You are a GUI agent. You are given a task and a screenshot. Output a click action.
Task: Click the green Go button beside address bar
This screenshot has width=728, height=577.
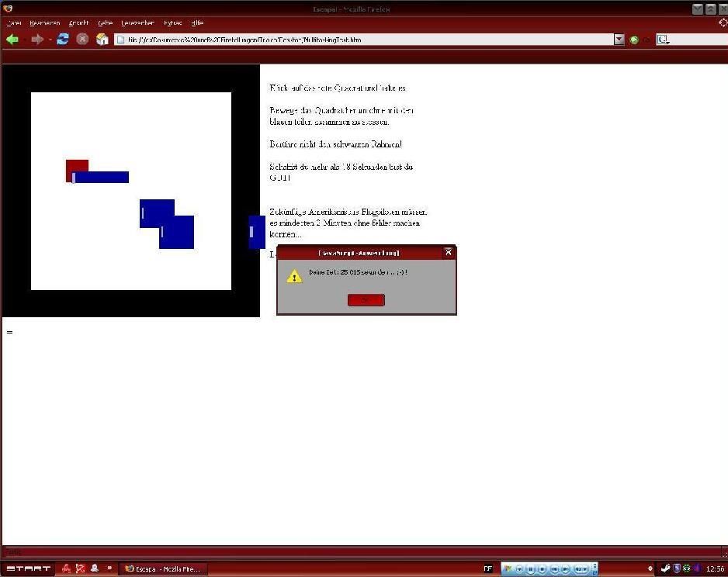click(634, 40)
